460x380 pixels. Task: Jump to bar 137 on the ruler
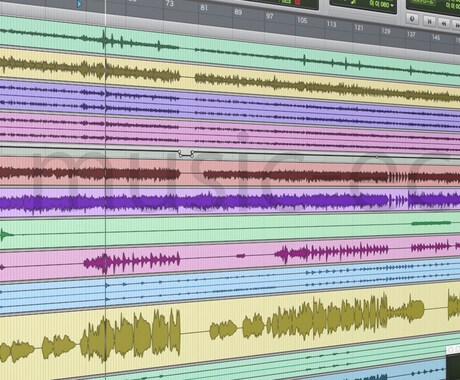pyautogui.click(x=411, y=34)
